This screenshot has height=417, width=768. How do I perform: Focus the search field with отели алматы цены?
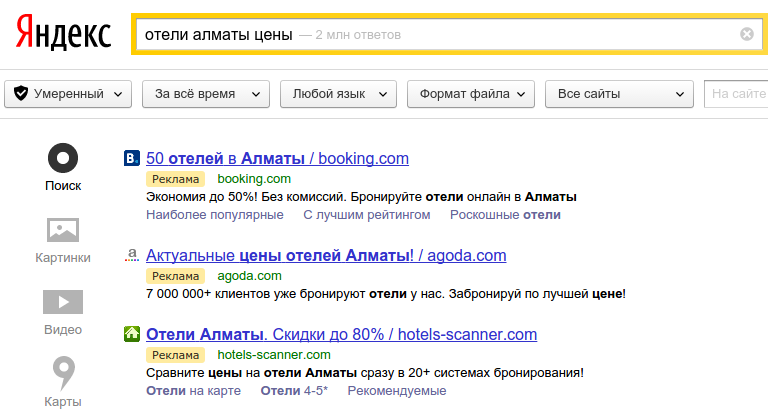pos(448,34)
